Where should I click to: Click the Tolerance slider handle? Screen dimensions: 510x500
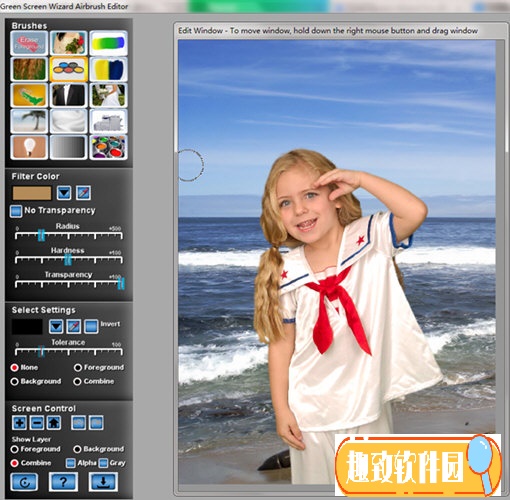[x=41, y=351]
